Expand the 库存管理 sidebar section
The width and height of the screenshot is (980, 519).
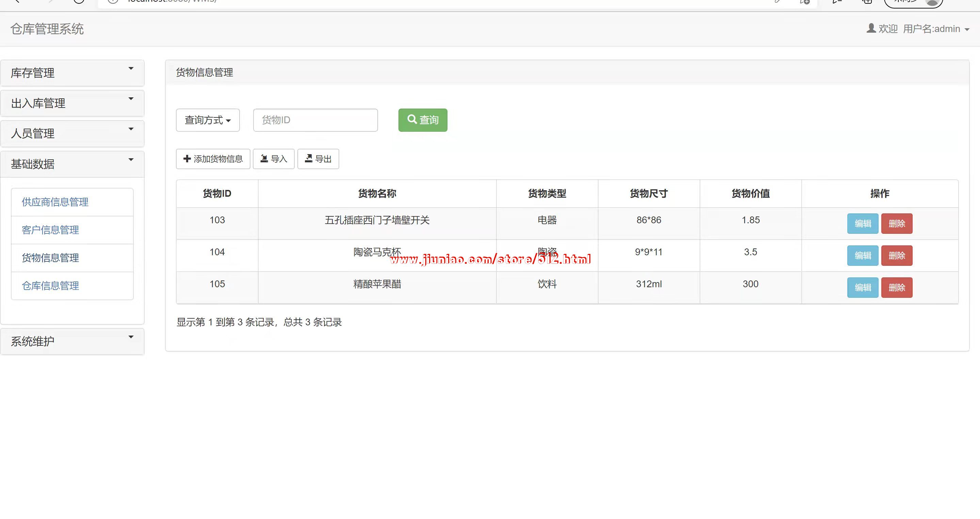pos(72,73)
